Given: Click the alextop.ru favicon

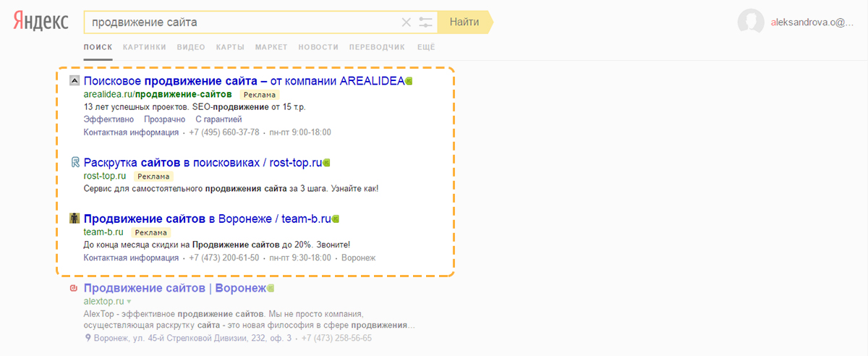Looking at the screenshot, I should [74, 289].
